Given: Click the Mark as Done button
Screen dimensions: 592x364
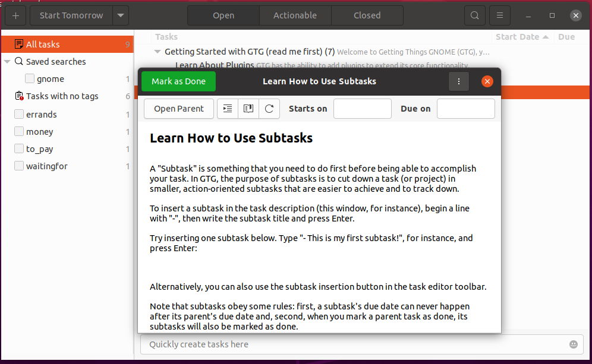Looking at the screenshot, I should point(178,81).
